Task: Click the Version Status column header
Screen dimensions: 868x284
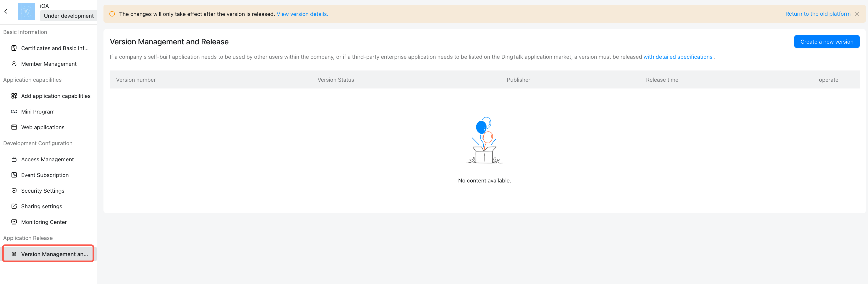Action: (335, 80)
